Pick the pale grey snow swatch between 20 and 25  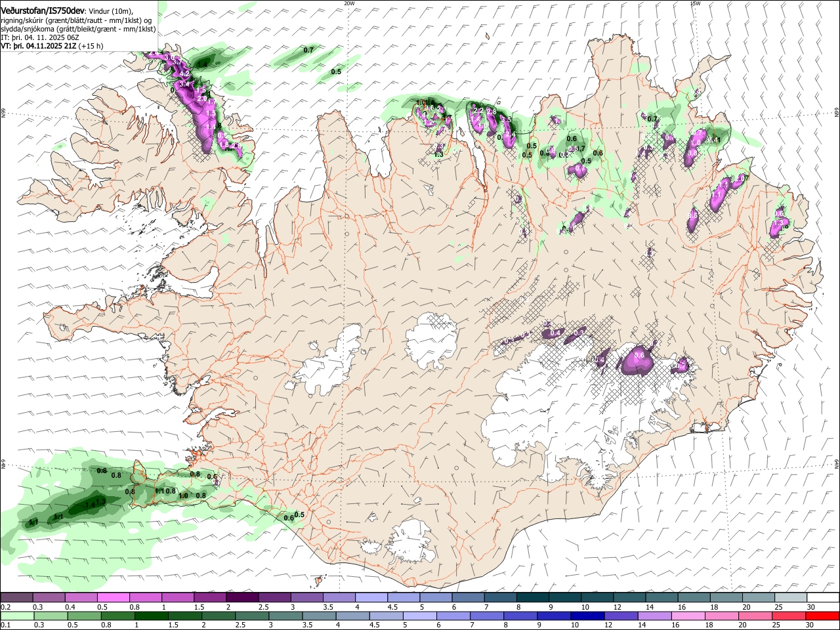[x=758, y=598]
